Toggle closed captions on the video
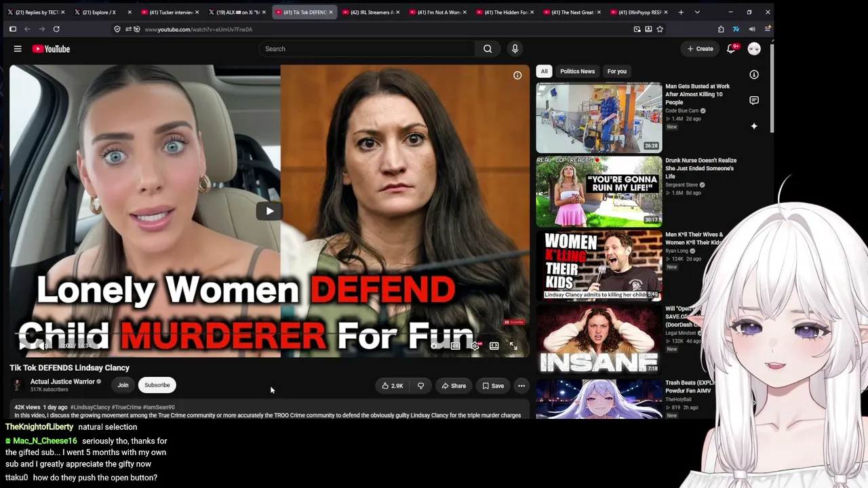868x488 pixels. point(456,346)
